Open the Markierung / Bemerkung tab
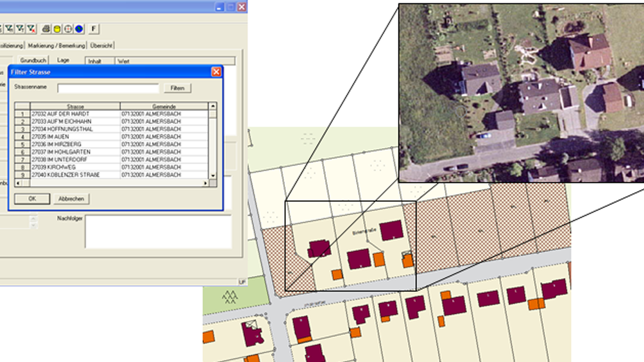Screen dimensions: 644x362 56,45
